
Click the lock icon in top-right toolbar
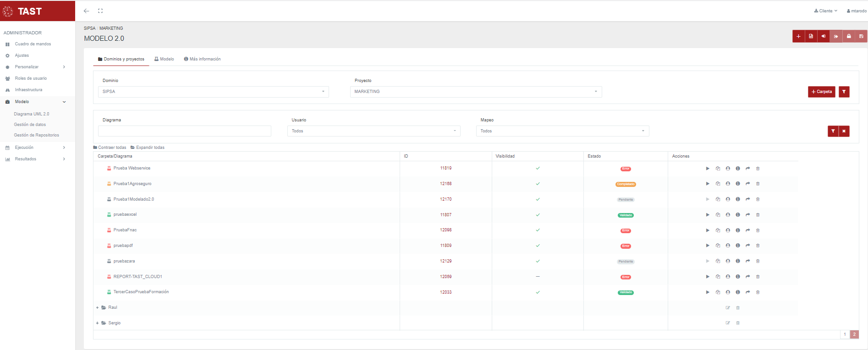pos(849,36)
